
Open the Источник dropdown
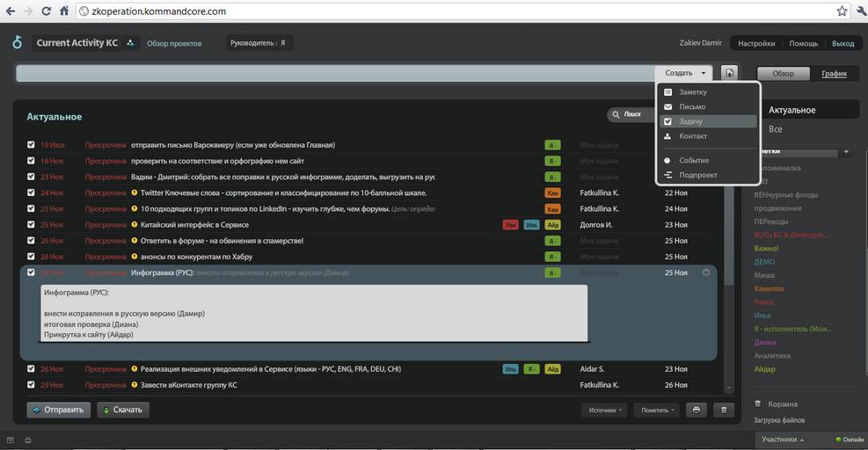pyautogui.click(x=604, y=410)
